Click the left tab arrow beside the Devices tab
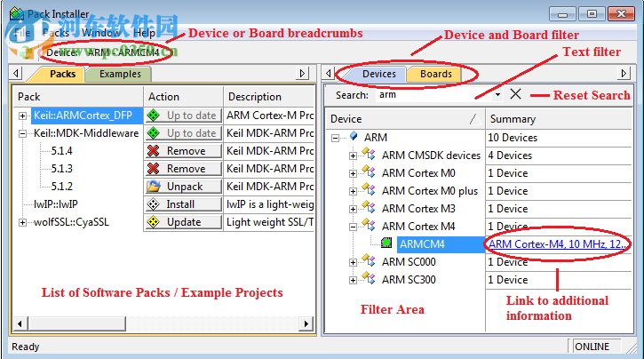Image resolution: width=644 pixels, height=359 pixels. coord(329,74)
